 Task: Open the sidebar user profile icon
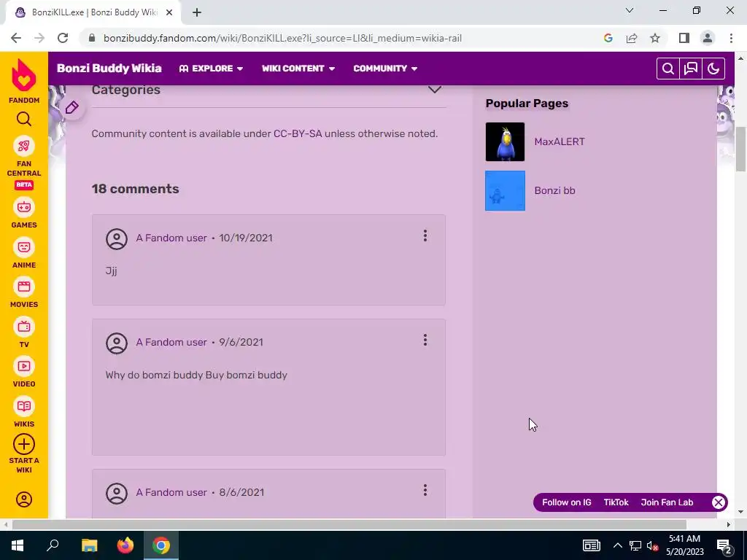(24, 499)
